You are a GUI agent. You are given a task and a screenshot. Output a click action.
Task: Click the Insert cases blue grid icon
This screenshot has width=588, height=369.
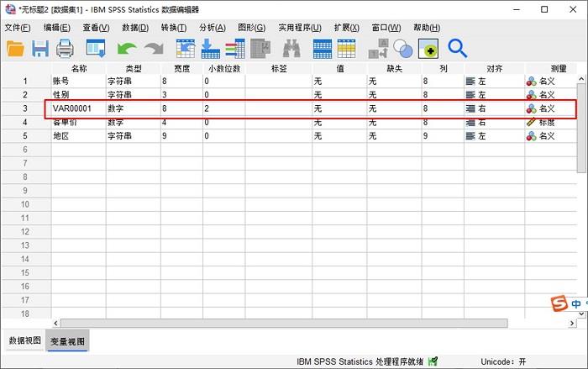point(323,49)
